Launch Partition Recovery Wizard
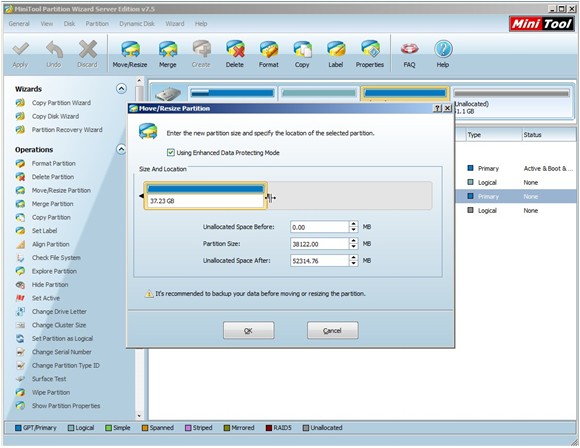Image resolution: width=580 pixels, height=448 pixels. (67, 130)
